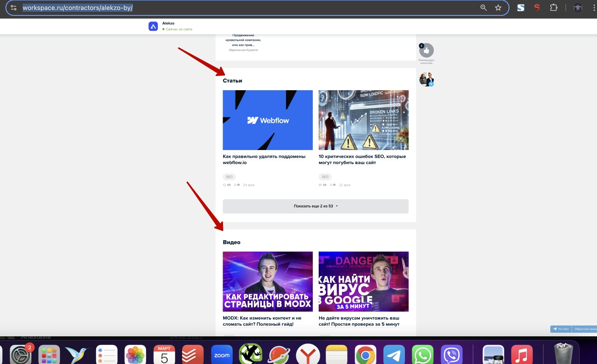Click the SEO tag under the Webflow article
Screen dimensions: 597x364
(x=229, y=177)
